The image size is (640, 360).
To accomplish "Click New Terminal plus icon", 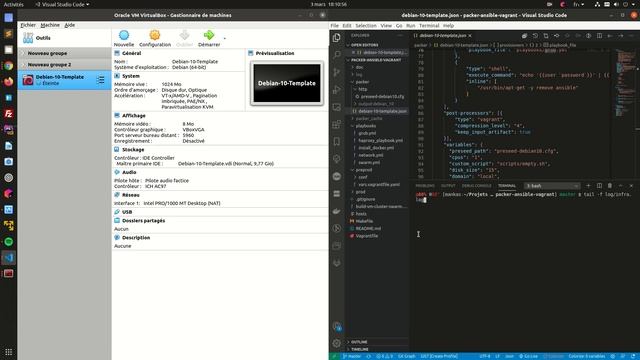I will coord(588,186).
